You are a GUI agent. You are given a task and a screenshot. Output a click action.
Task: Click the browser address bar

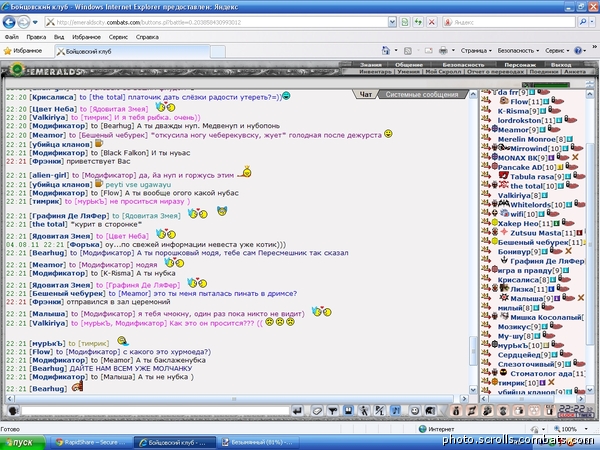pyautogui.click(x=216, y=22)
